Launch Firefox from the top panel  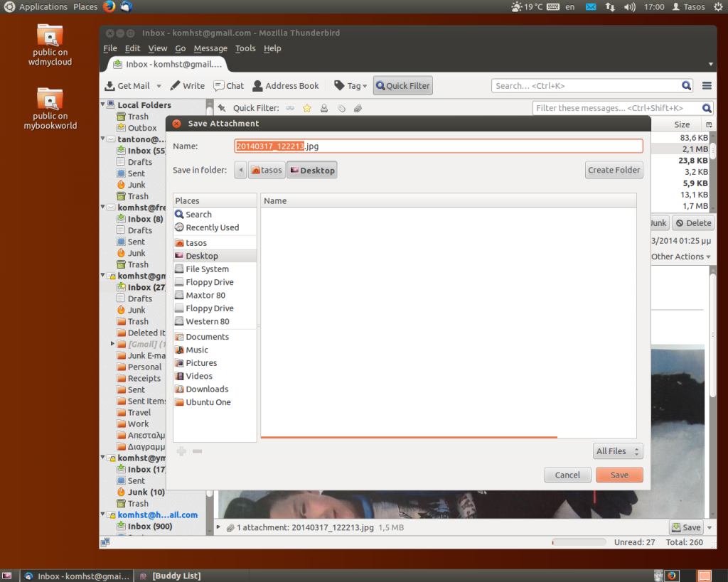click(109, 7)
